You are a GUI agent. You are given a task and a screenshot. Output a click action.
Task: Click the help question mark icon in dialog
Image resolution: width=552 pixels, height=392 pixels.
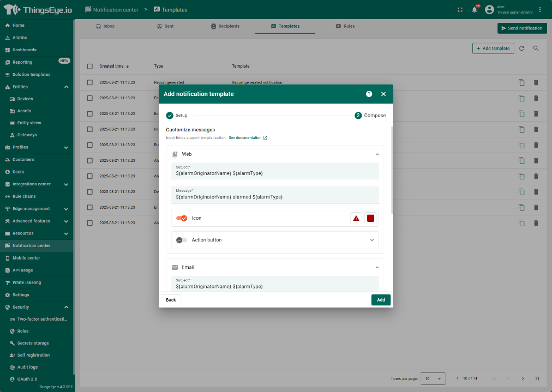click(369, 94)
